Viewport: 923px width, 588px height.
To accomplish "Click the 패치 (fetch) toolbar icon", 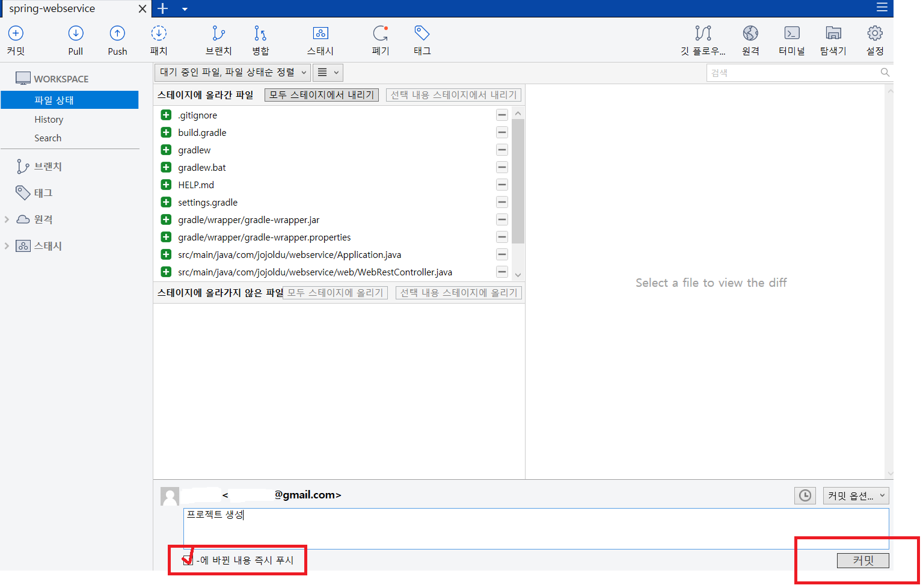I will point(159,40).
